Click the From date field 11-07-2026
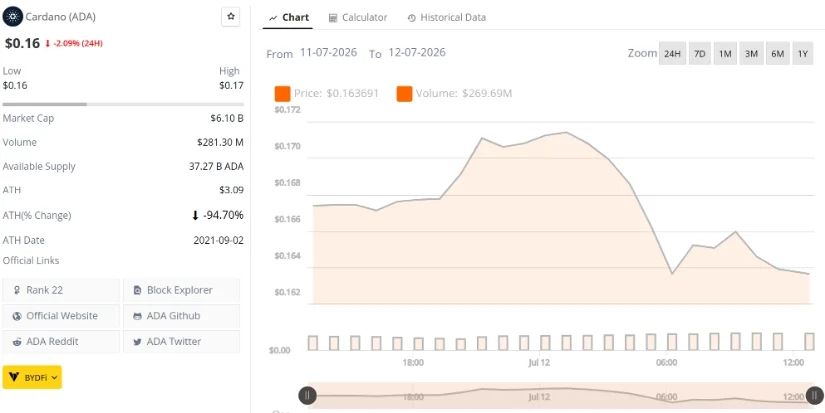The height and width of the screenshot is (413, 825). tap(328, 53)
